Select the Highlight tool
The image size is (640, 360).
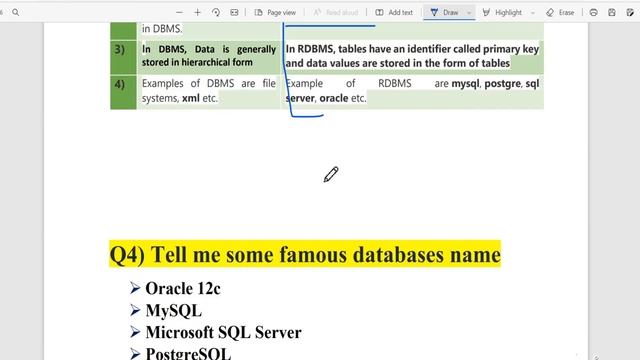(x=502, y=13)
